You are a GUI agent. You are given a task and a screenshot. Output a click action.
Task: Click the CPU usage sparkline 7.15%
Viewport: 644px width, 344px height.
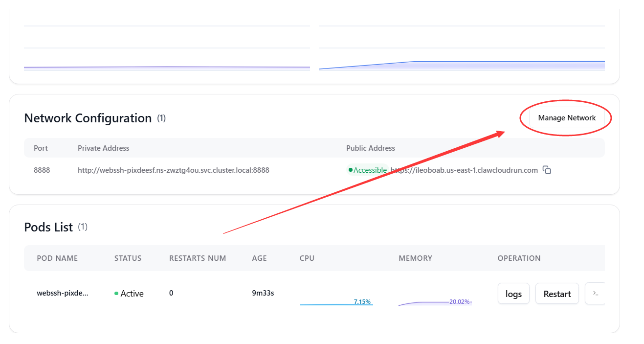click(x=336, y=303)
